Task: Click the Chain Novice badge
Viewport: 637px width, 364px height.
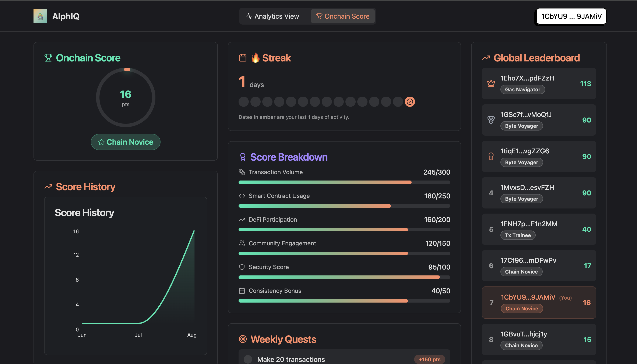Action: pos(125,142)
